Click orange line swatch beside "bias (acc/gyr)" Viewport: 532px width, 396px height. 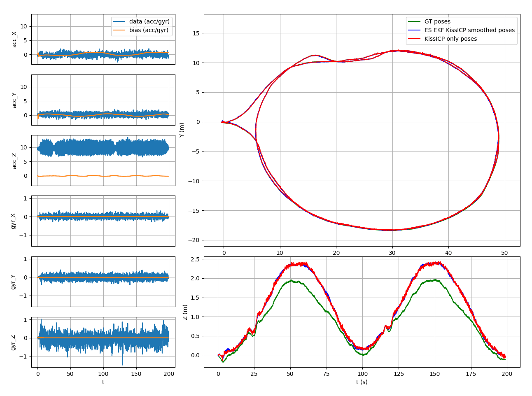[119, 30]
